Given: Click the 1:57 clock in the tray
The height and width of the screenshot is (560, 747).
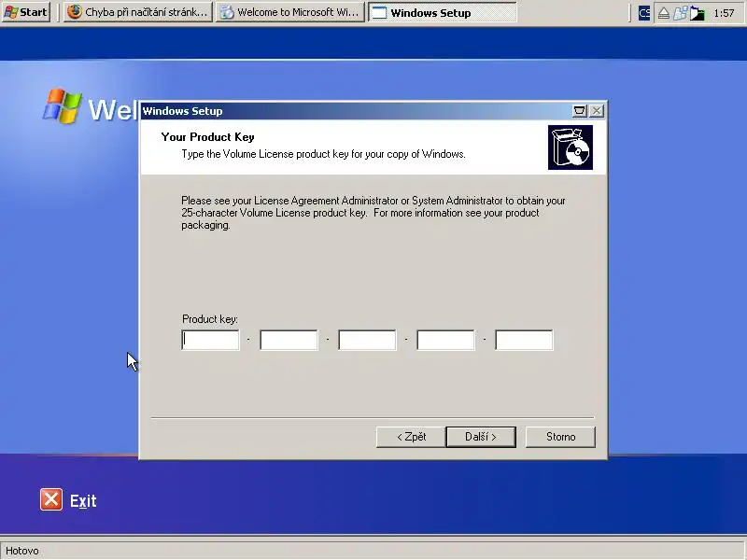Looking at the screenshot, I should (724, 13).
